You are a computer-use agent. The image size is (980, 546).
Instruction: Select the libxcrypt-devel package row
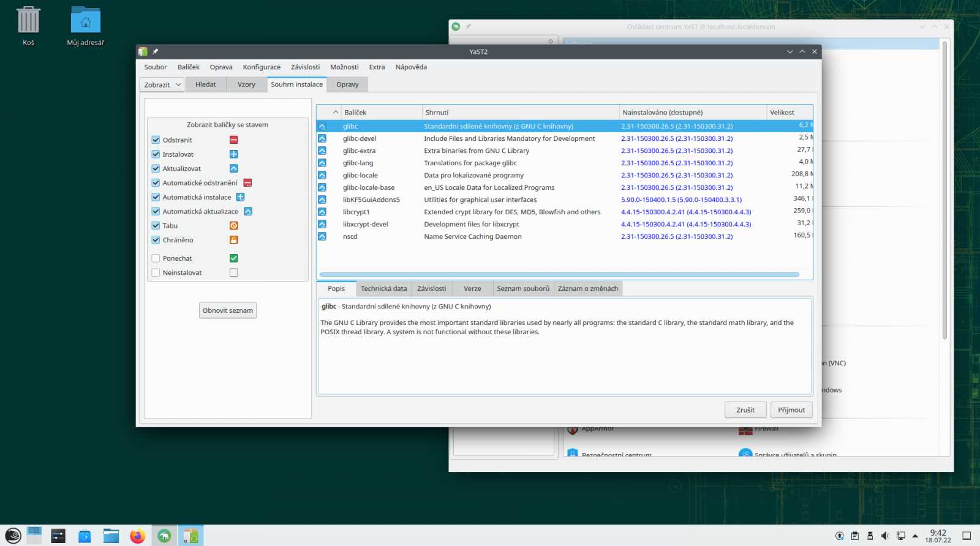(x=564, y=224)
